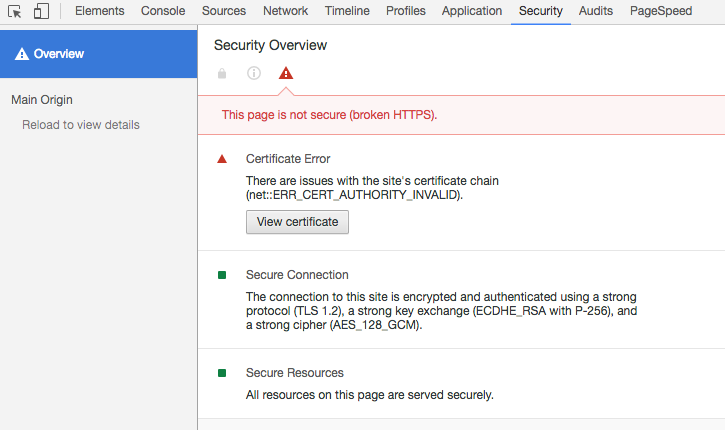Switch to the Console tab
Viewport: 725px width, 430px height.
(x=163, y=11)
